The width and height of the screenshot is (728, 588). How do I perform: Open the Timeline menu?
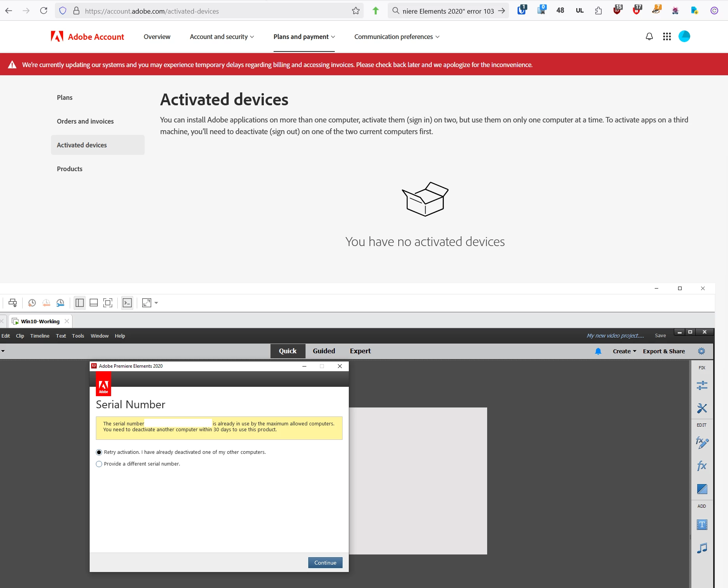click(x=40, y=336)
